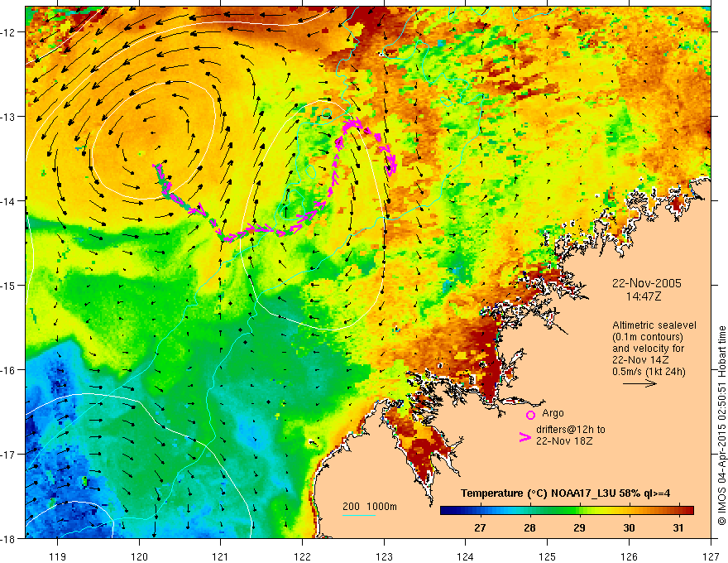
Task: Click the 29 label on color bar
Action: (x=579, y=527)
